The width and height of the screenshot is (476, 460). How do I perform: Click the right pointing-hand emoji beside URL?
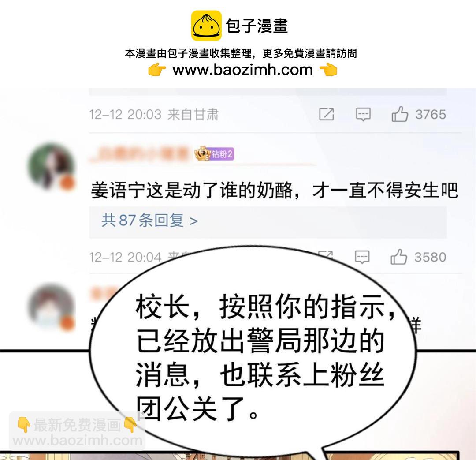[x=328, y=70]
